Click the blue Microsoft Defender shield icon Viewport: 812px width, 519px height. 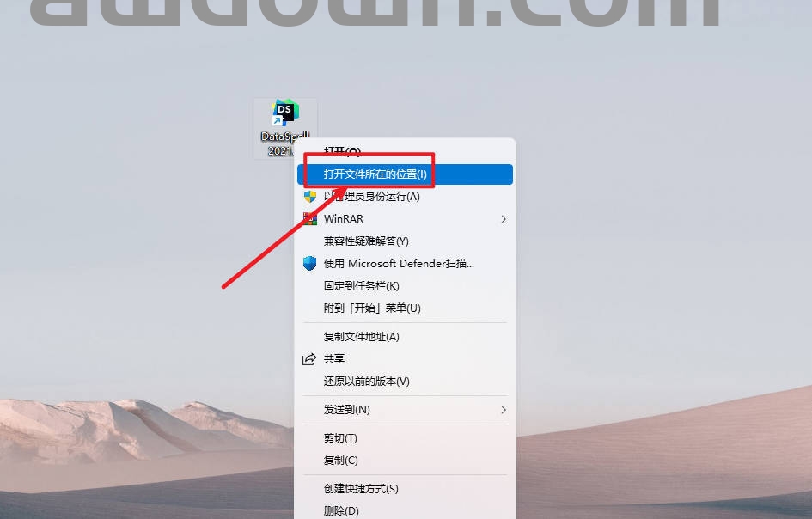[x=309, y=264]
